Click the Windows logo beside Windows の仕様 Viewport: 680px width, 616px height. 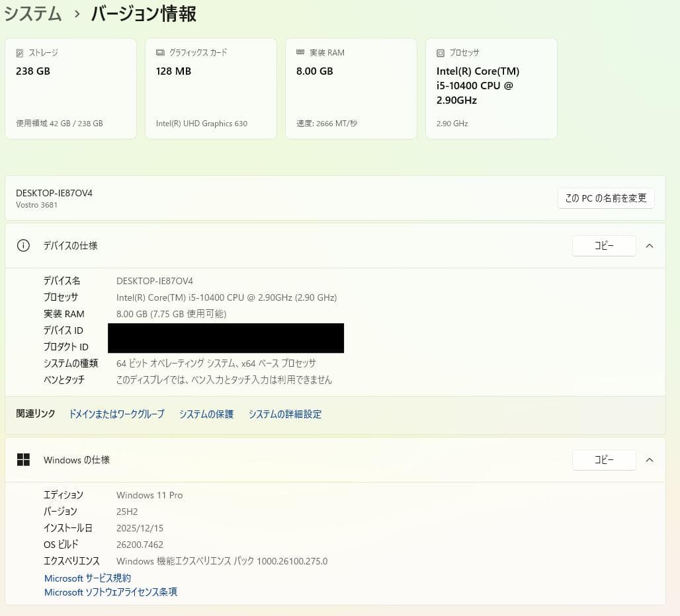click(x=23, y=459)
